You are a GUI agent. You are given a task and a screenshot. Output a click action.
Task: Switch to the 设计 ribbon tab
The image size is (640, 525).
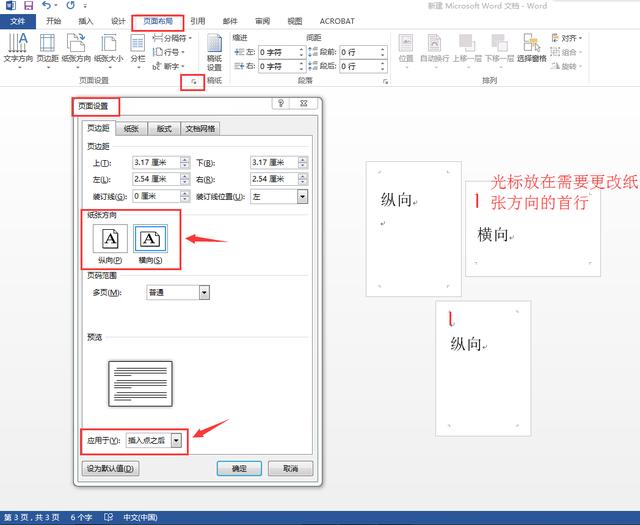118,21
